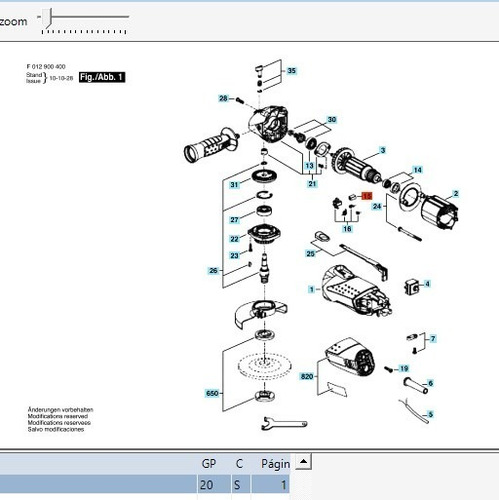Click the side handle drawing in diagram

[x=211, y=145]
